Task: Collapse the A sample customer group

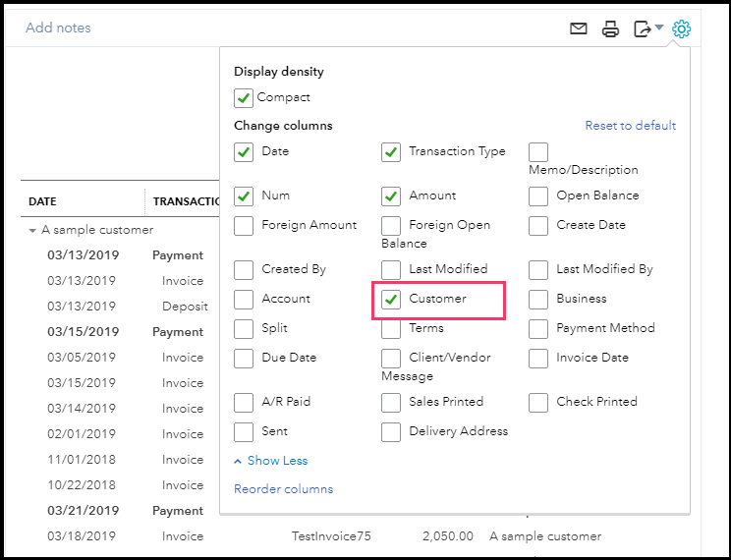Action: click(x=32, y=230)
